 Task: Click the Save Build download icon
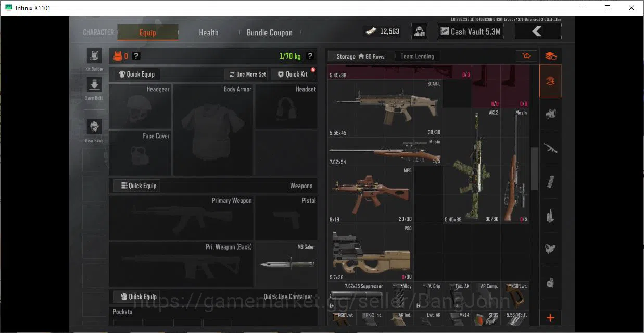[x=94, y=85]
